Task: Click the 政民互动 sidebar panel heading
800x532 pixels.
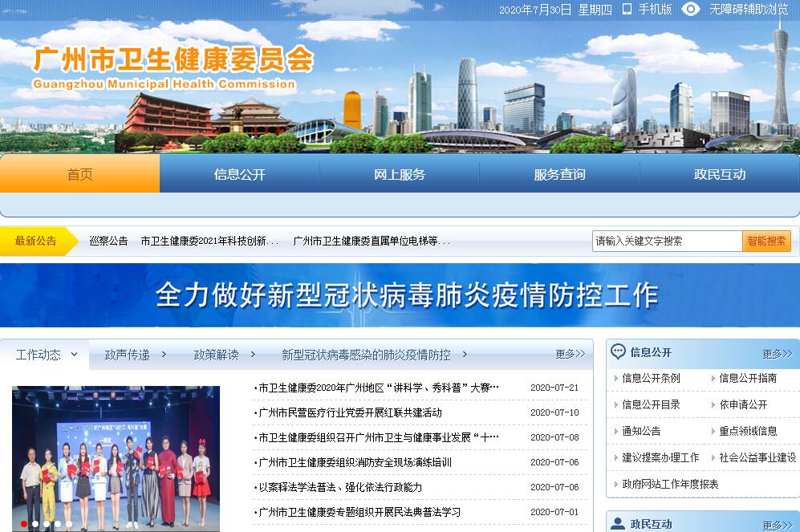Action: [651, 524]
